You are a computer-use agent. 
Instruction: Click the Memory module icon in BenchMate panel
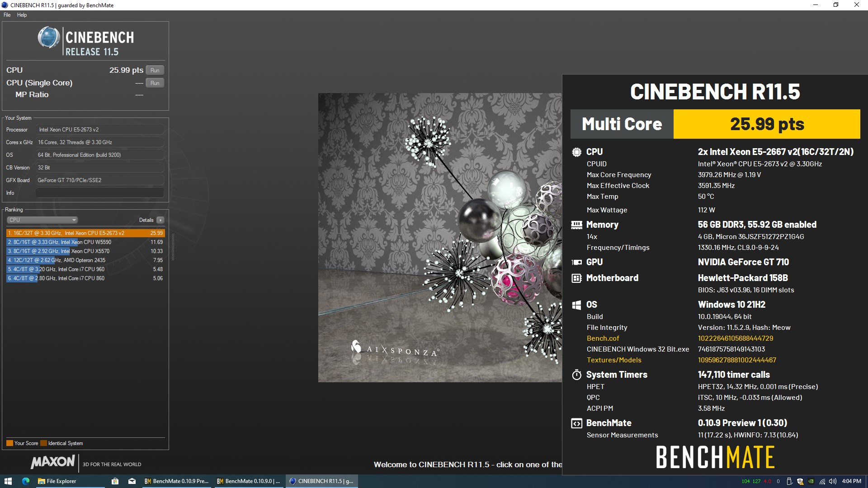coord(576,225)
